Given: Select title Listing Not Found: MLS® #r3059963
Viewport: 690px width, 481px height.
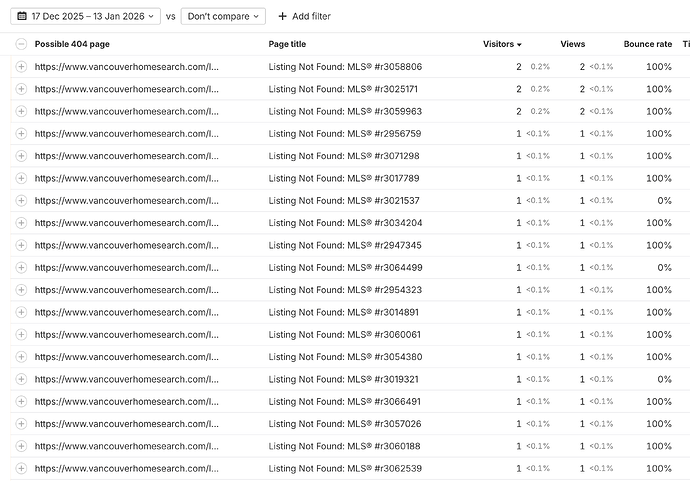Looking at the screenshot, I should click(x=345, y=111).
